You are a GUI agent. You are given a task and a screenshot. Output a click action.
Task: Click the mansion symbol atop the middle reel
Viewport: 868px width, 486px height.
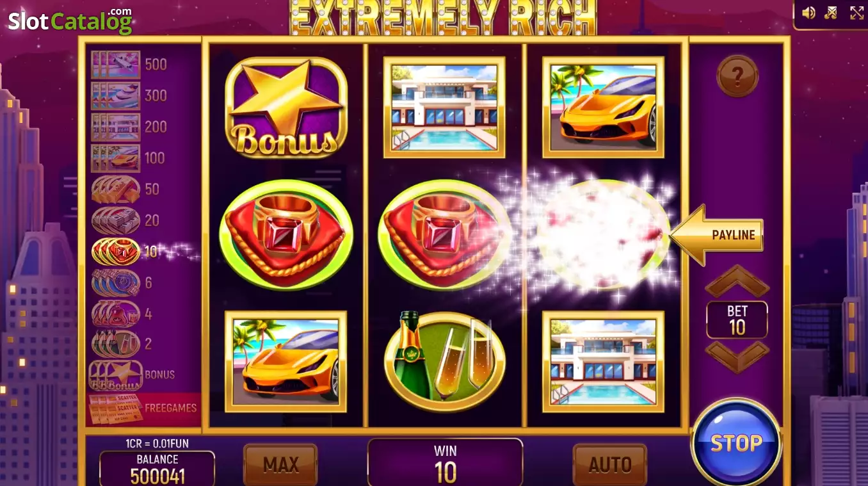click(x=444, y=107)
